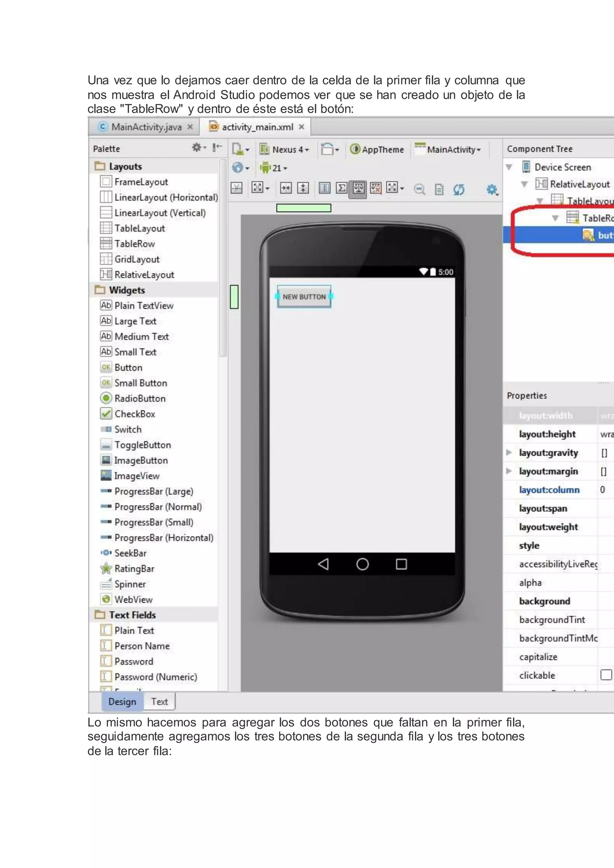Screen dimensions: 614x868
Task: Choose Plain Text in Text Fields
Action: click(127, 631)
